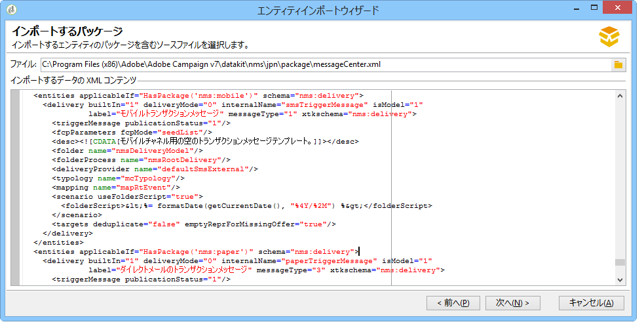
Task: Click the folder browse icon beside file path
Action: pyautogui.click(x=618, y=65)
